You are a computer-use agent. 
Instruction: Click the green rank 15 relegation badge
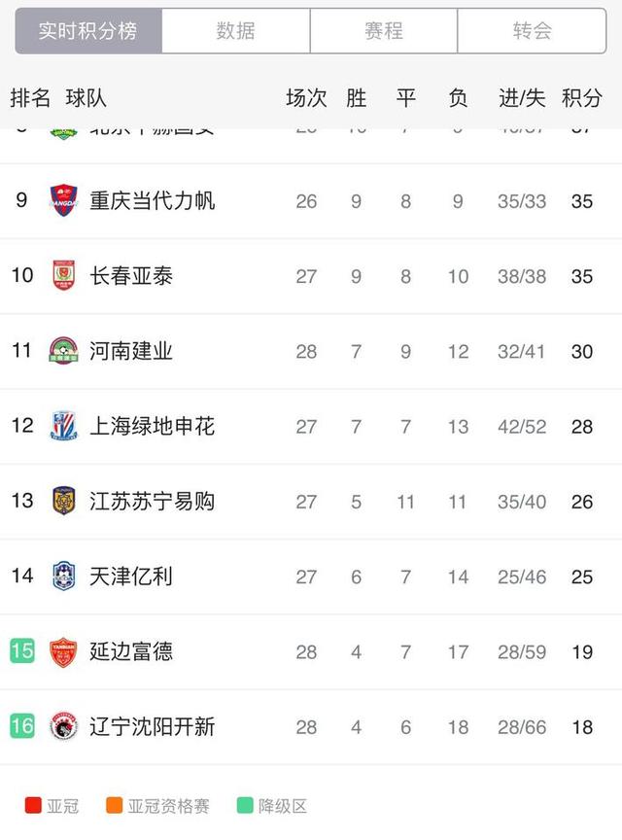(x=22, y=650)
